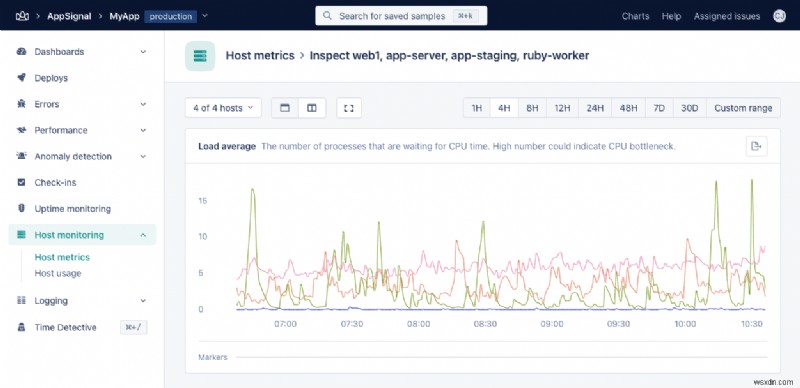Click the 08:30 time axis label
The width and height of the screenshot is (800, 388).
(x=485, y=324)
